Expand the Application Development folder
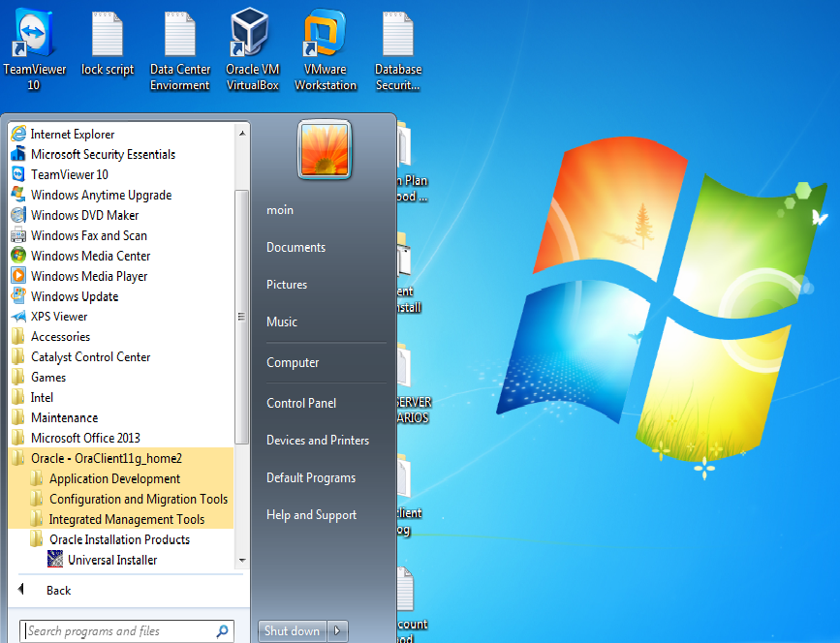 [x=112, y=478]
